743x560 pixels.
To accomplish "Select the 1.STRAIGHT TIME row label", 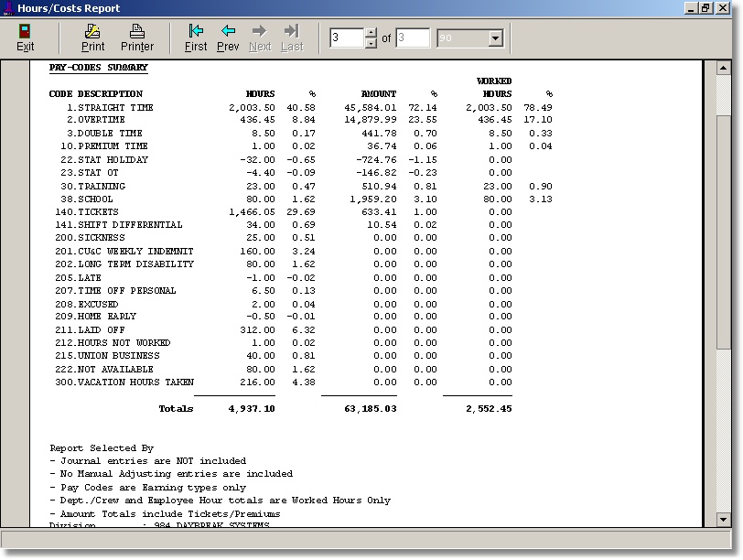I will pos(110,108).
